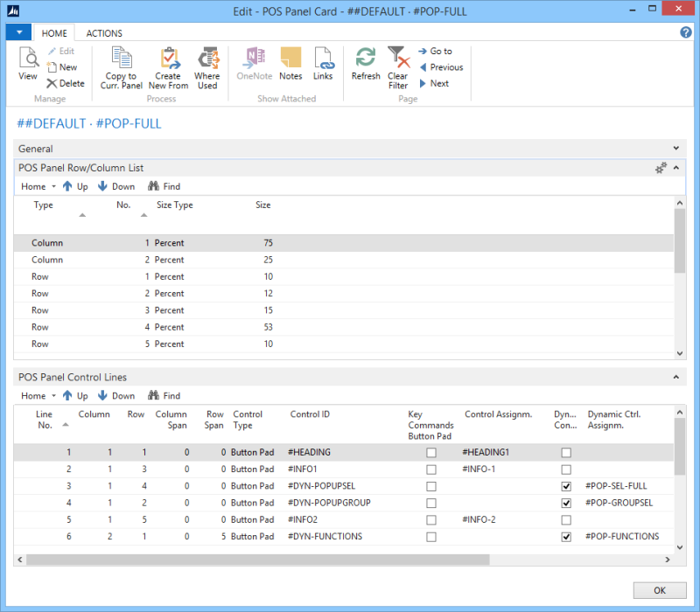Image resolution: width=700 pixels, height=612 pixels.
Task: Collapse the POS Panel Control Lines section
Action: 675,378
